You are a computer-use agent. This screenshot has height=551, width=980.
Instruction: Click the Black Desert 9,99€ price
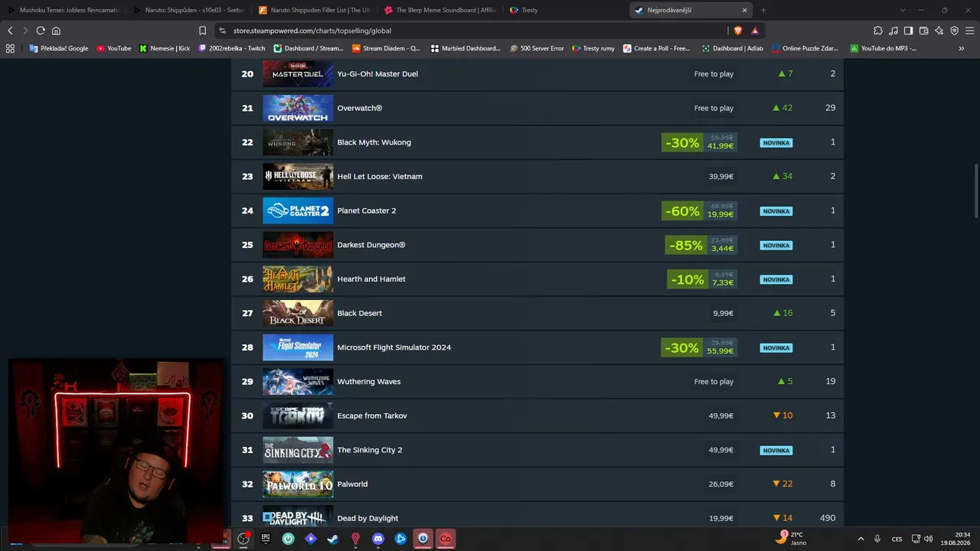point(721,313)
